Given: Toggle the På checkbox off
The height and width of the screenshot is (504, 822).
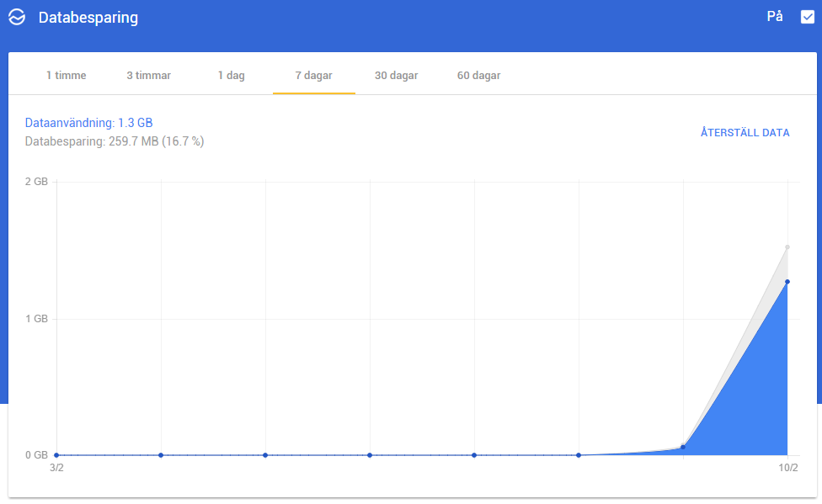Looking at the screenshot, I should [x=808, y=17].
